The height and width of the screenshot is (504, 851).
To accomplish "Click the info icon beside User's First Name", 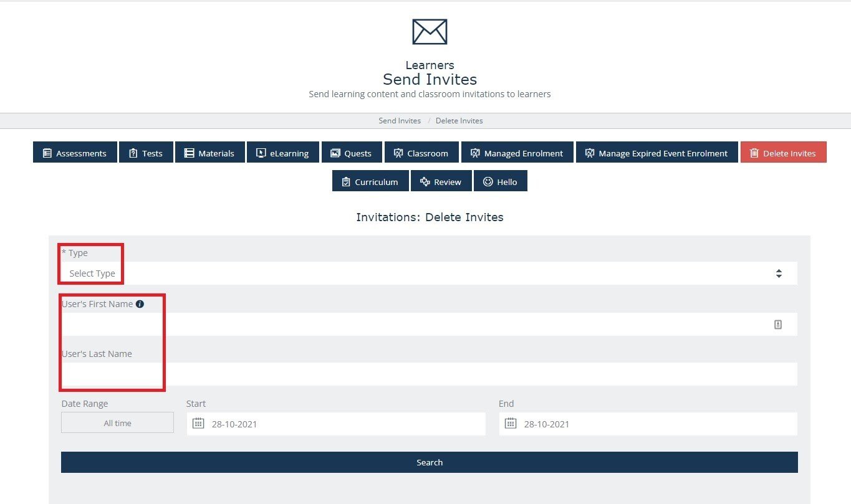I will pos(140,304).
